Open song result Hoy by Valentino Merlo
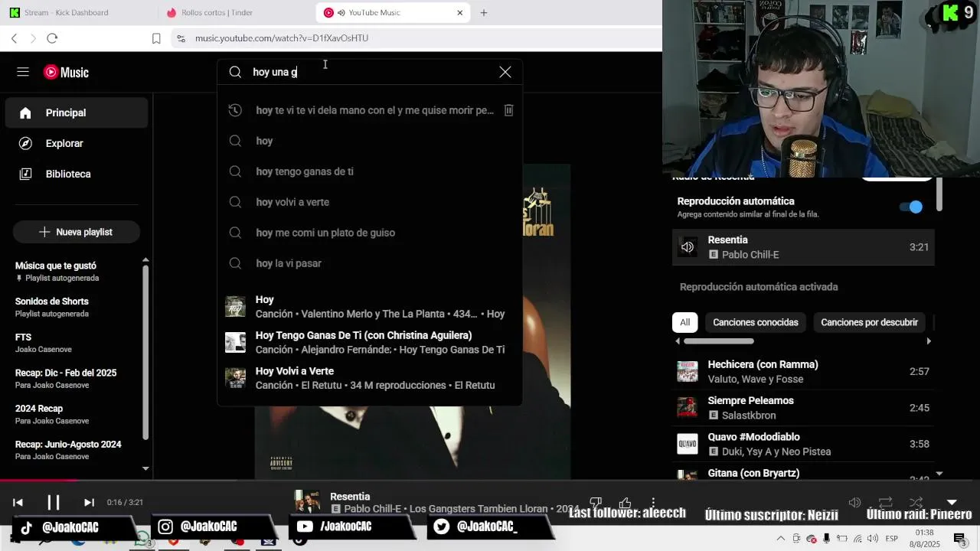The width and height of the screenshot is (980, 551). (x=370, y=307)
